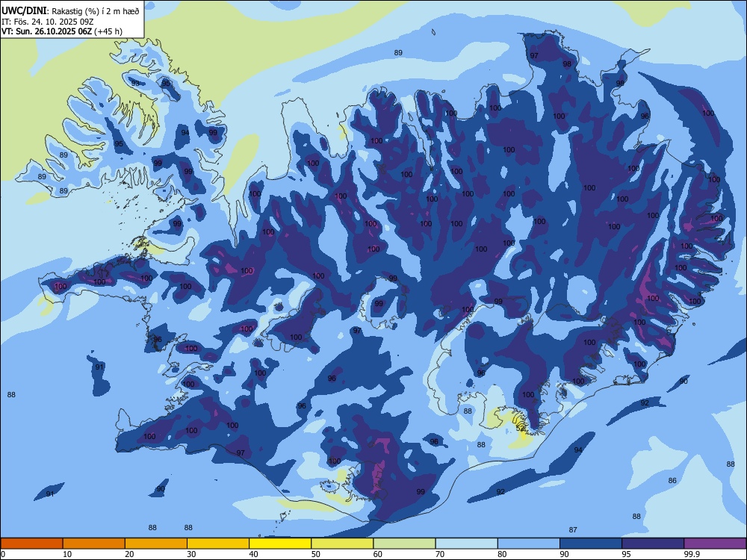The image size is (747, 560).
Task: Click the bright yellow 40–50 legend swatch
Action: tap(280, 544)
